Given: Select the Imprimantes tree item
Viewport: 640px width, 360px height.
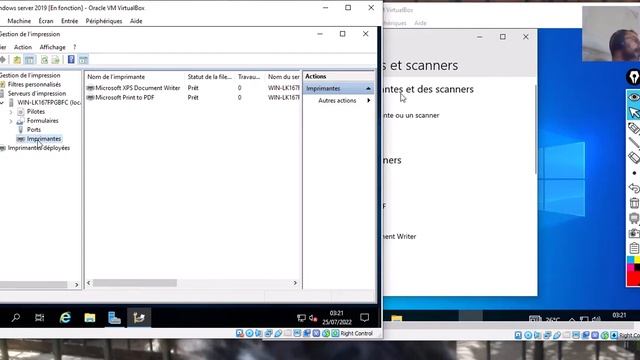Looking at the screenshot, I should [44, 139].
